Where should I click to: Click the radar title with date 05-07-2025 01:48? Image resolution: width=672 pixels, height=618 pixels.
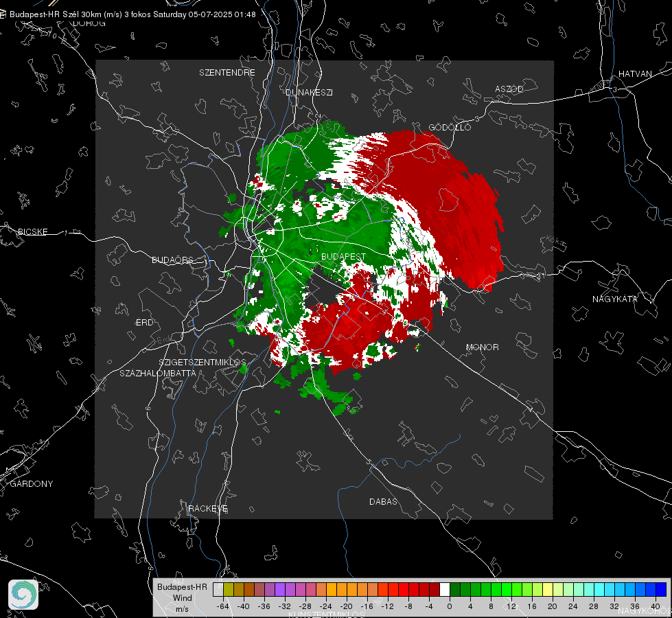point(132,14)
